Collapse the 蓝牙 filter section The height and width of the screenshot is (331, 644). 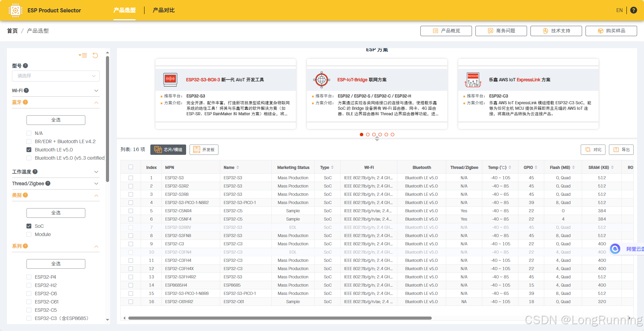click(x=96, y=103)
